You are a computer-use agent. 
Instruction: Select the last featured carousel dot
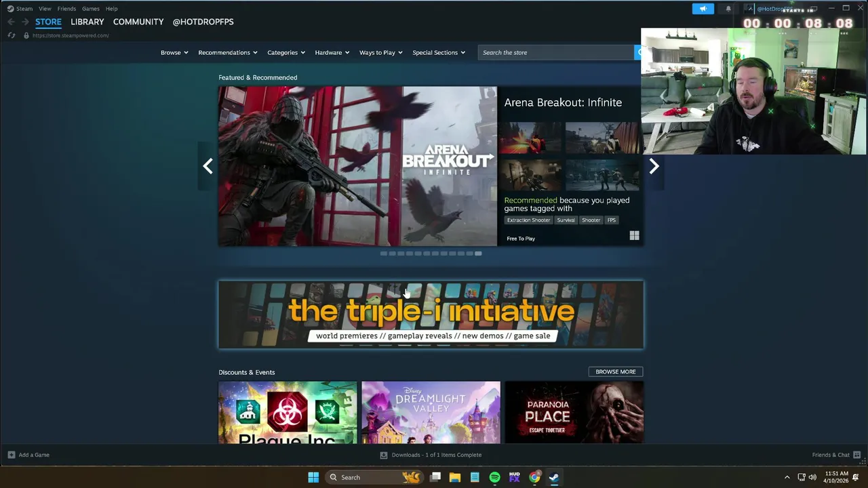[x=478, y=253]
